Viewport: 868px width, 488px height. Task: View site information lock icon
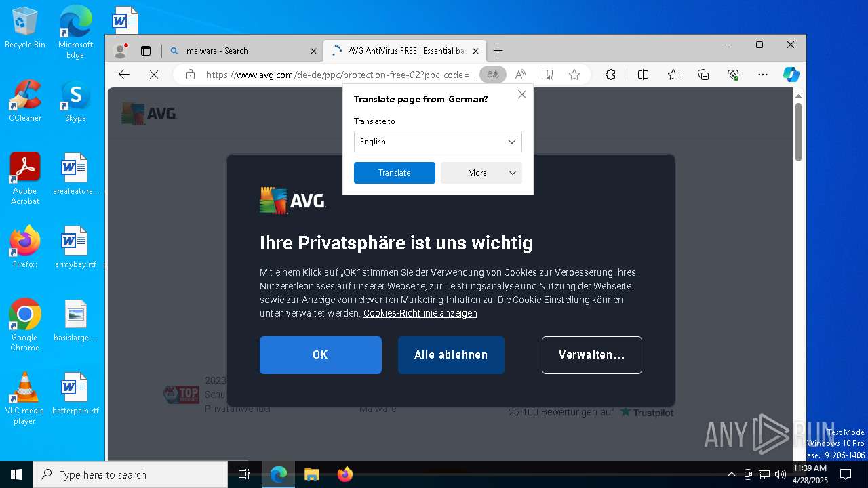[191, 75]
